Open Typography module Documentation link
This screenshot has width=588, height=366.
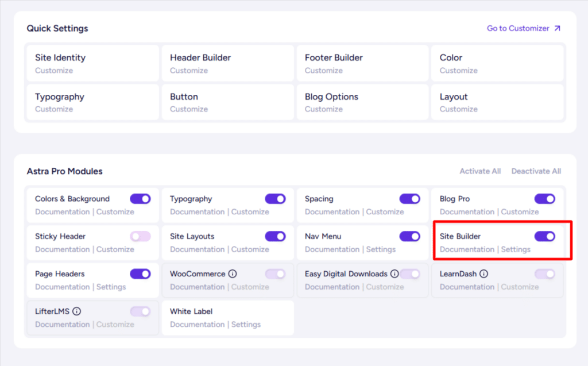click(x=198, y=211)
